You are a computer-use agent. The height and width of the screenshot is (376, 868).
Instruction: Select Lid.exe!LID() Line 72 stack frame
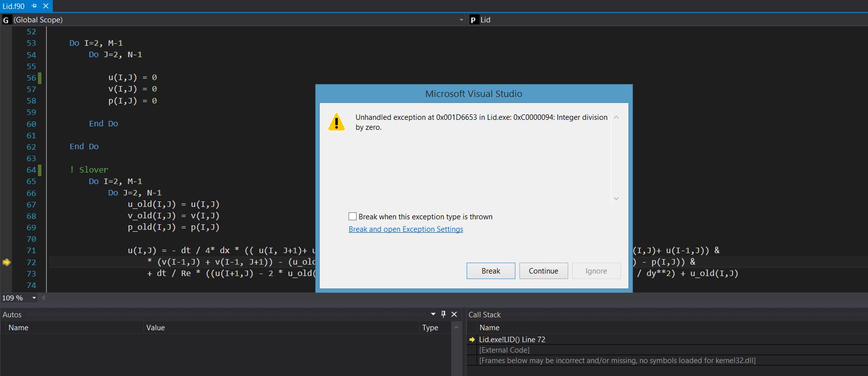tap(512, 340)
